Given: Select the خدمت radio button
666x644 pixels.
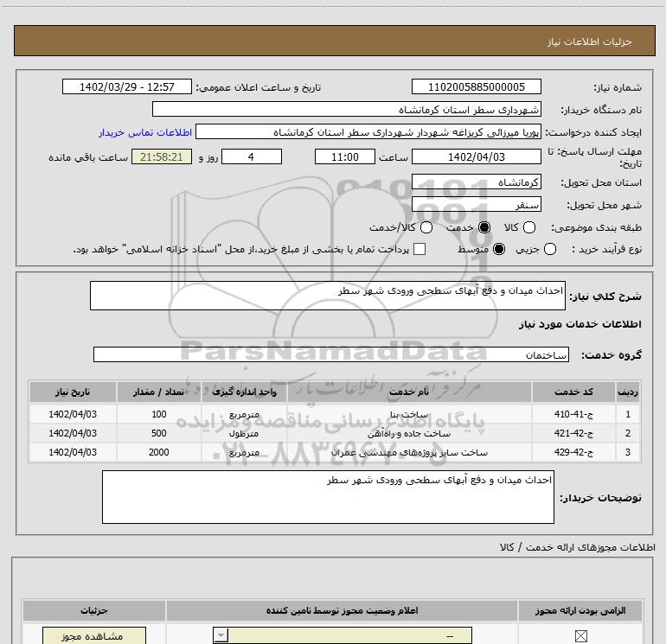Looking at the screenshot, I should (x=484, y=227).
